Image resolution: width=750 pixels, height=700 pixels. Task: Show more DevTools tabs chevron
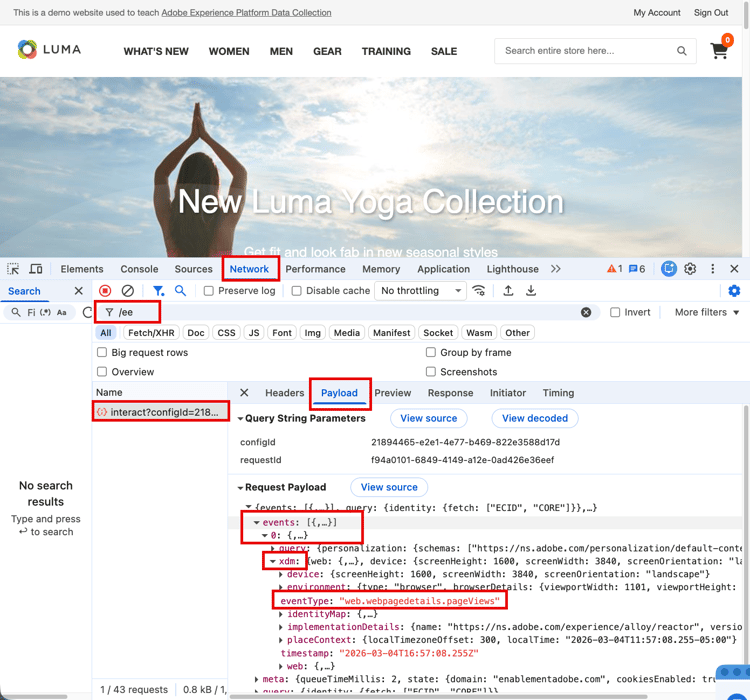tap(555, 269)
